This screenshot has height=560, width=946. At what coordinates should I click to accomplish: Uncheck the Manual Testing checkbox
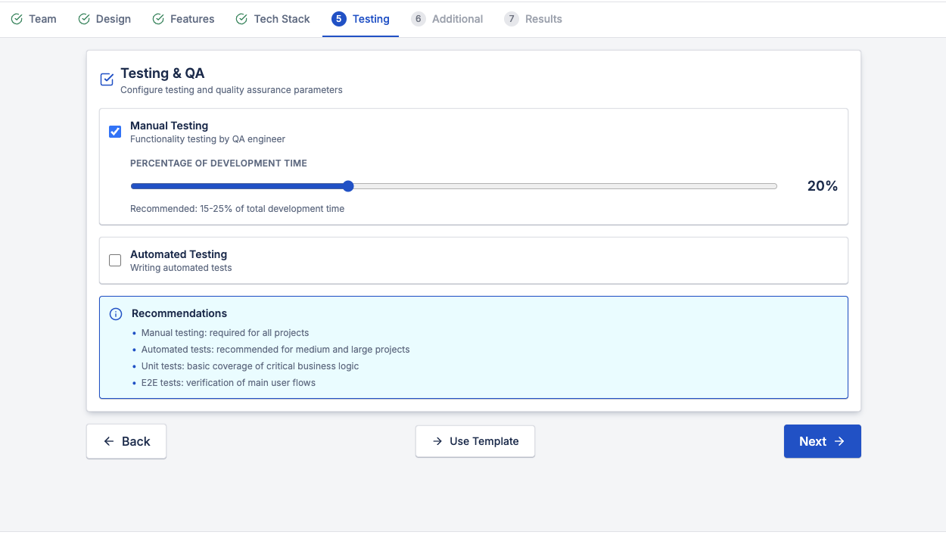point(115,131)
